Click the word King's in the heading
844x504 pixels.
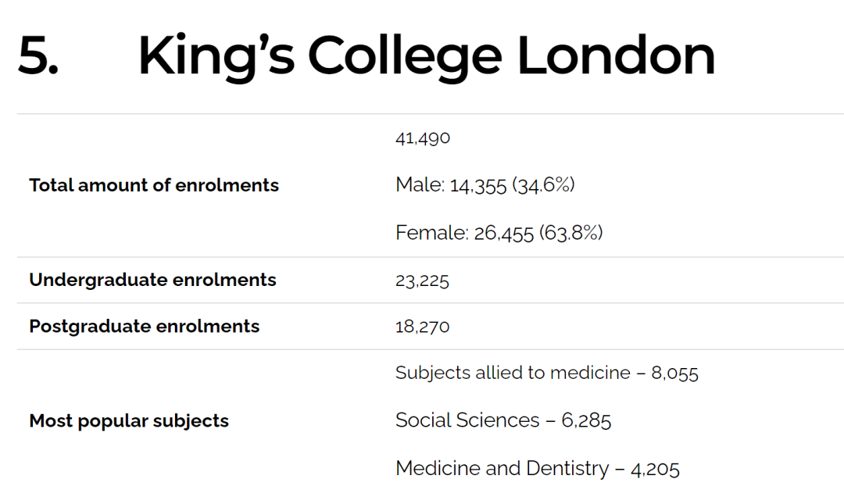coord(216,58)
